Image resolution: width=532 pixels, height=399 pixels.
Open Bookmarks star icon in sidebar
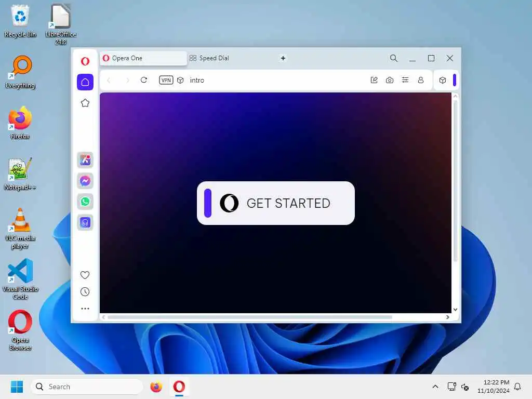coord(85,103)
